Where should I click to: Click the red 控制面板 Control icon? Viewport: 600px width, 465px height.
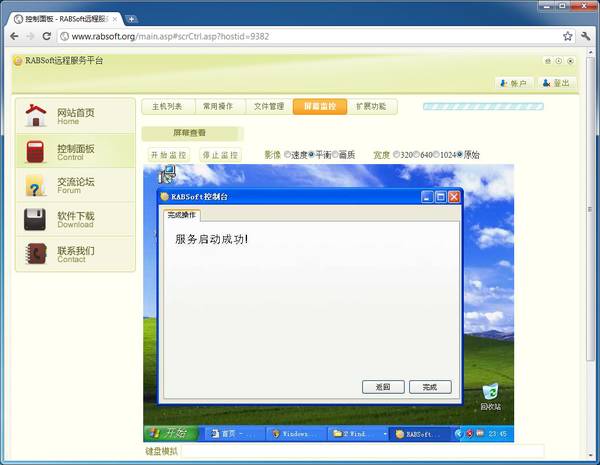(x=36, y=151)
